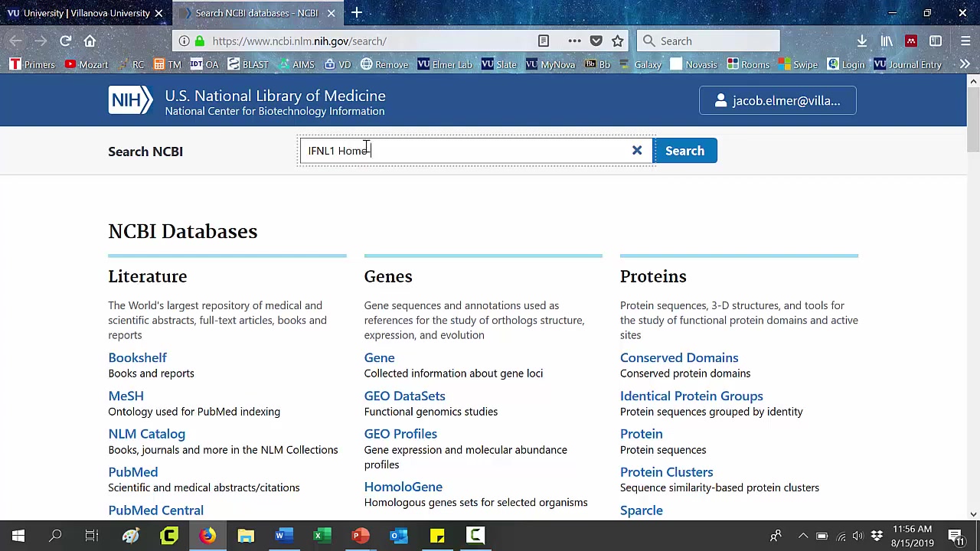Show hidden system tray icons

click(x=802, y=536)
